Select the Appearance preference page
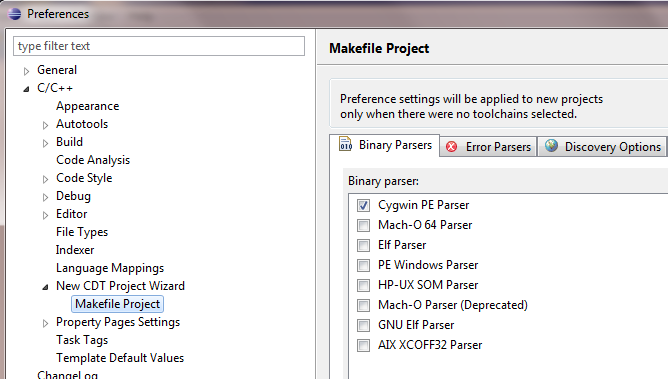This screenshot has height=379, width=668. point(87,106)
